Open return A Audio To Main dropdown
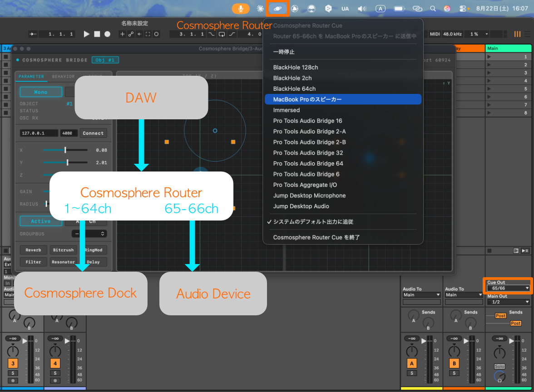The image size is (534, 392). (x=421, y=295)
